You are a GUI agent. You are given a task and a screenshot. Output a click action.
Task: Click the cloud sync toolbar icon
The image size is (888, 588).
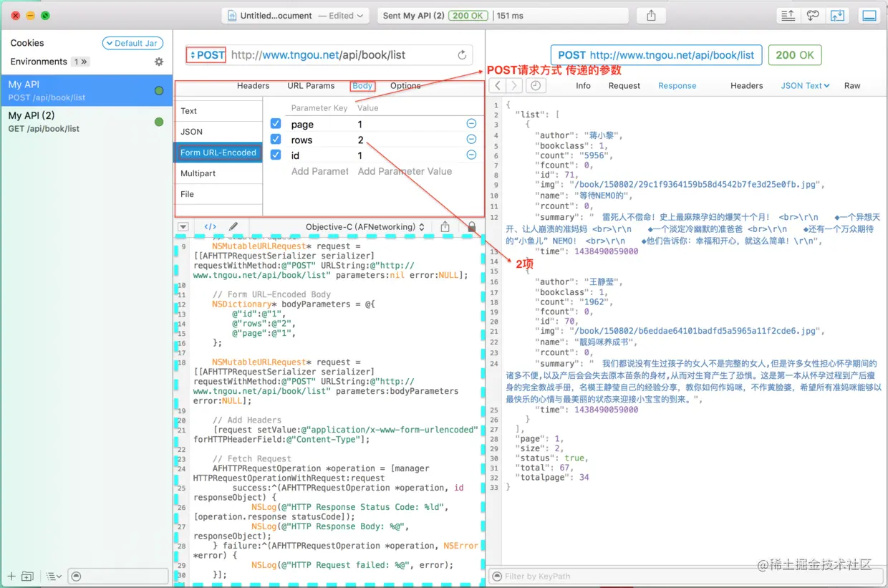pyautogui.click(x=812, y=16)
